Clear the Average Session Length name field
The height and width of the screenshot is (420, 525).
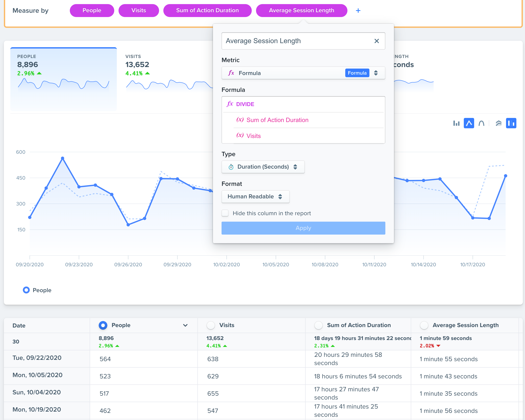377,41
